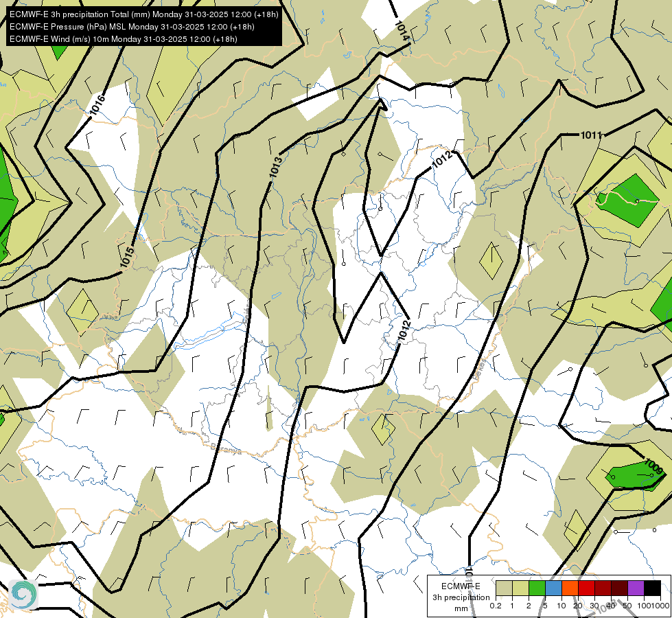Click the 1016 isobar label

tap(97, 105)
